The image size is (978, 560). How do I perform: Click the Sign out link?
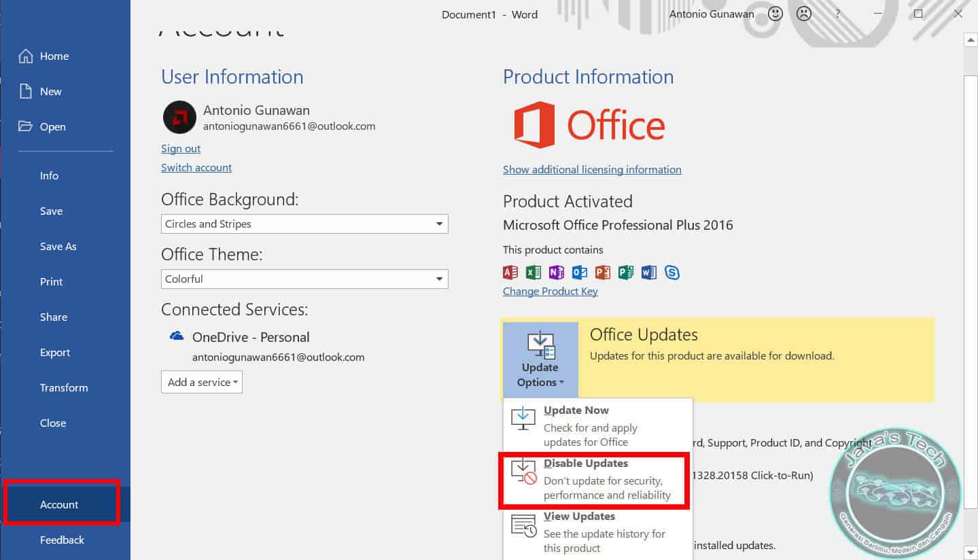(x=181, y=148)
